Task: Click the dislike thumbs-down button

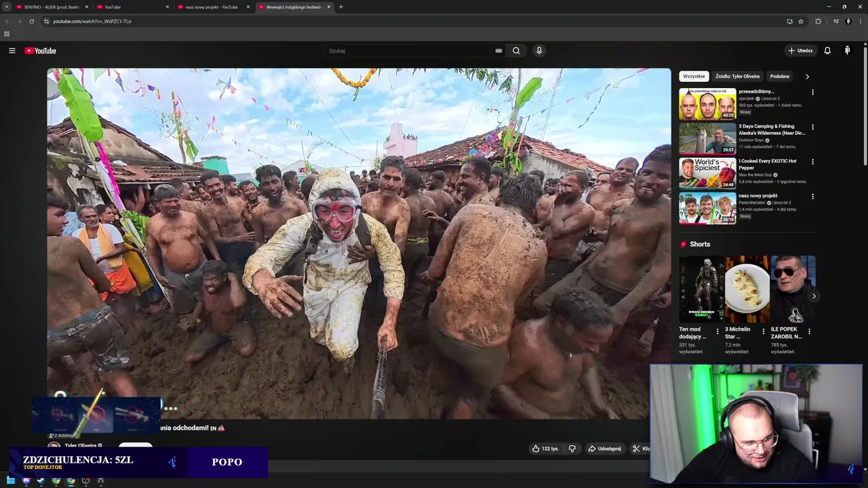Action: point(572,449)
